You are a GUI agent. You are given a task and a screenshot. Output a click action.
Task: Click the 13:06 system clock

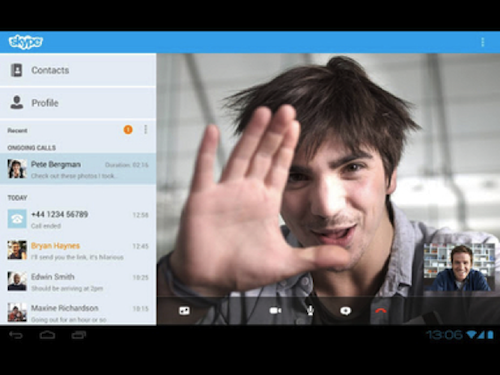click(445, 335)
